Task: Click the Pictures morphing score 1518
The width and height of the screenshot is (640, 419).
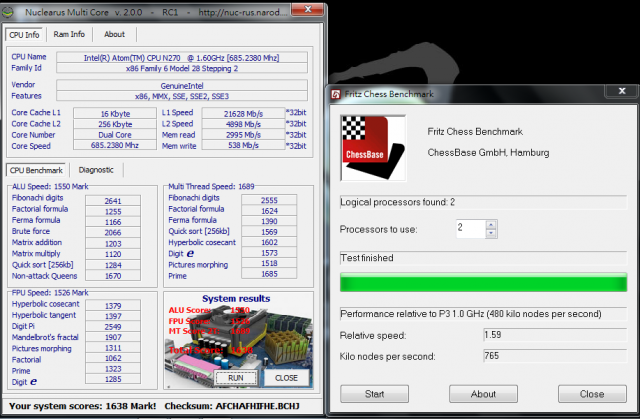Action: (x=269, y=263)
